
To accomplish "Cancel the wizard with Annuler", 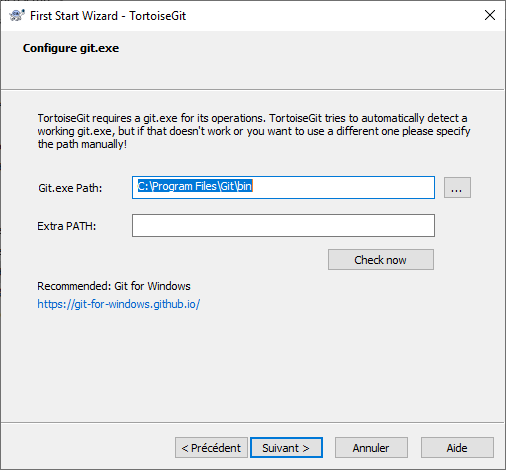I will point(371,448).
